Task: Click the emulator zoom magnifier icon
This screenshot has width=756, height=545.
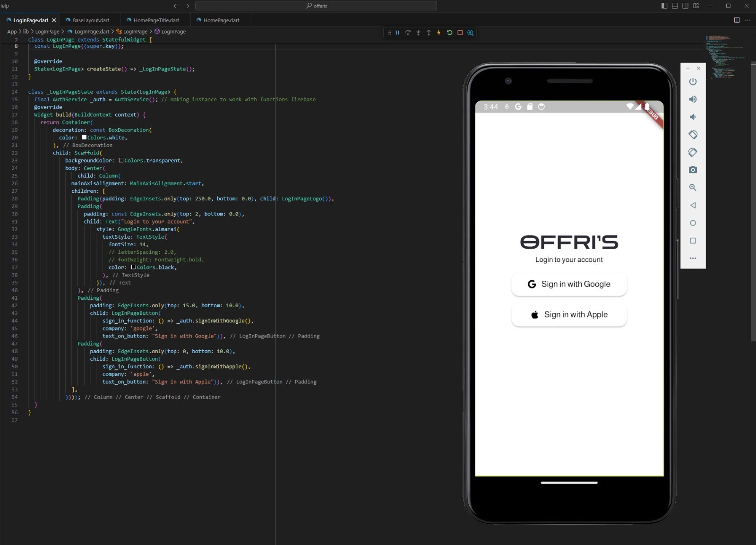Action: 693,188
